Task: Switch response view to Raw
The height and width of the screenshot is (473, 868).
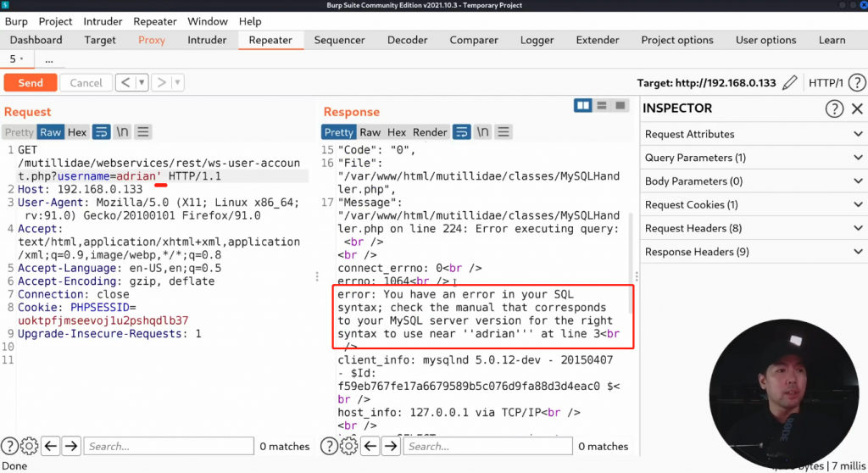Action: (x=370, y=132)
